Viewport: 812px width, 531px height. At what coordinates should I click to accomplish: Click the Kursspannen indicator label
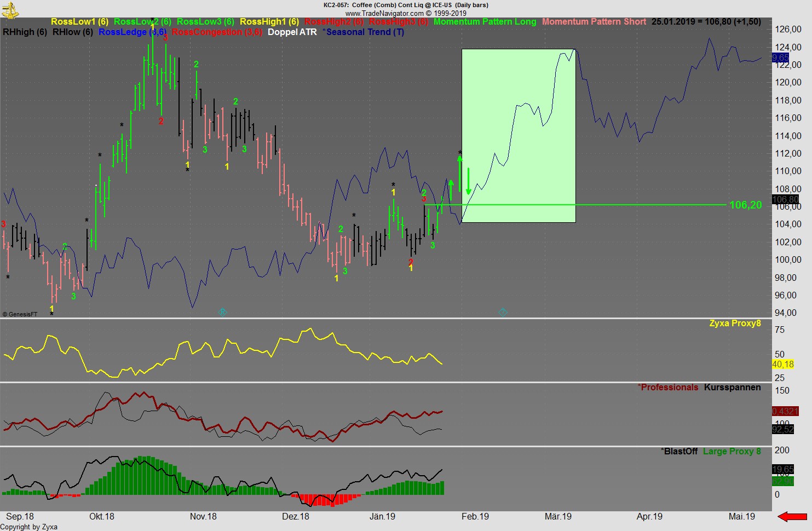point(733,388)
